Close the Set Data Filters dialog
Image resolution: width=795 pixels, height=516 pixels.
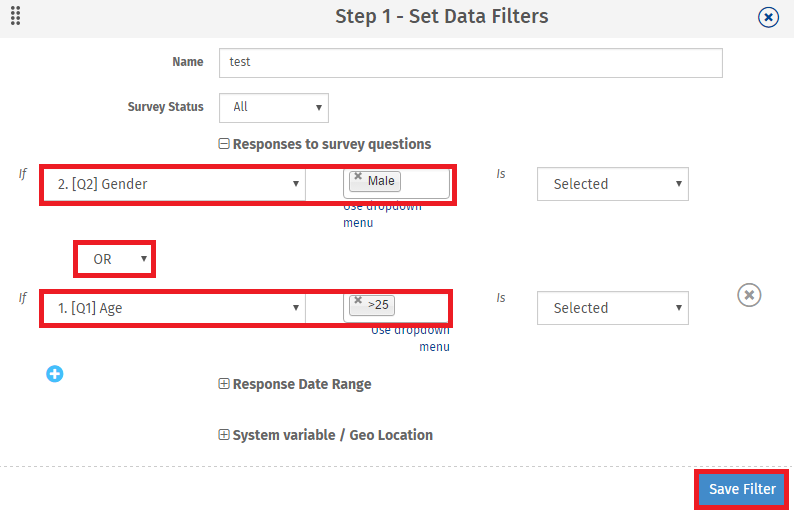click(x=768, y=17)
